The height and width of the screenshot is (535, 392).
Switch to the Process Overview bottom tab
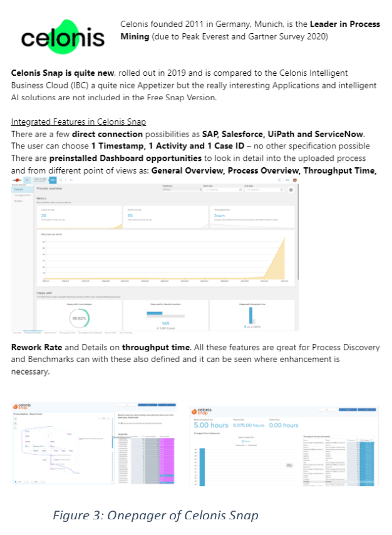tap(33, 333)
